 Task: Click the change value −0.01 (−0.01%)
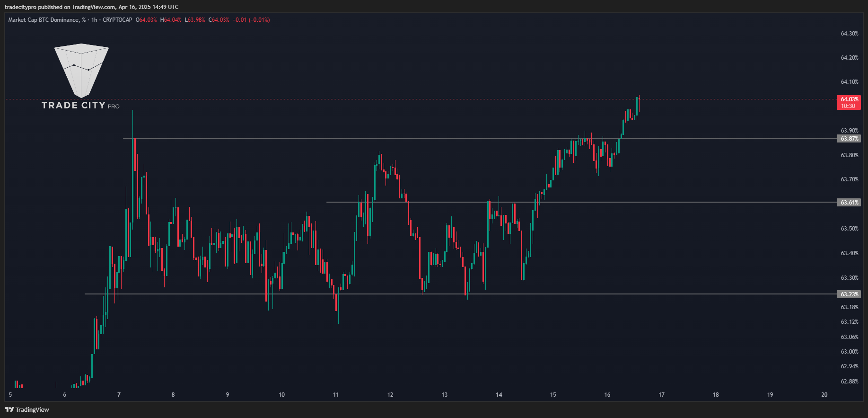pyautogui.click(x=251, y=20)
